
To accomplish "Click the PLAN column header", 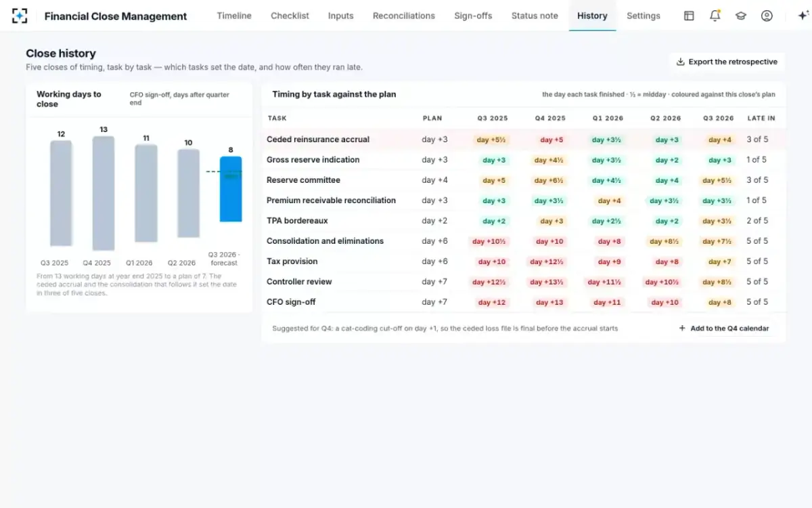I will 432,119.
